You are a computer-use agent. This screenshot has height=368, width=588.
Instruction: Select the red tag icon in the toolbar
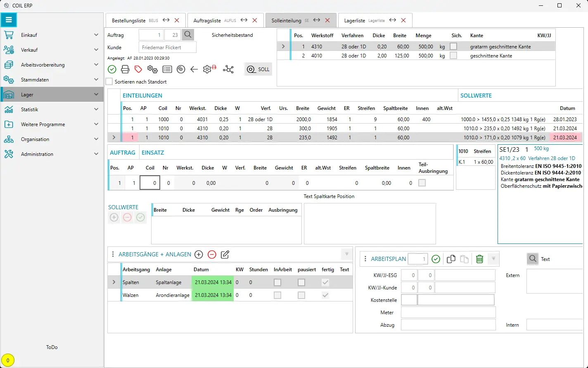click(138, 69)
